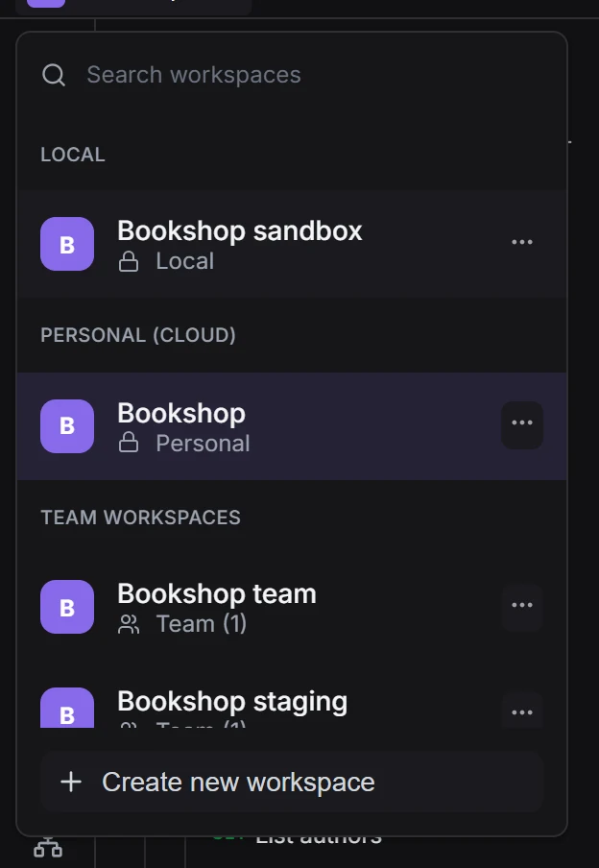Image resolution: width=599 pixels, height=868 pixels.
Task: Click the Bookshop staging purple B avatar
Action: coord(67,708)
